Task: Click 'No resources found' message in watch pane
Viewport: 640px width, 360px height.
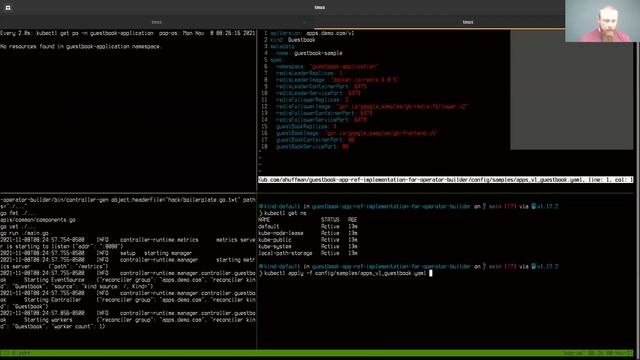Action: click(81, 47)
